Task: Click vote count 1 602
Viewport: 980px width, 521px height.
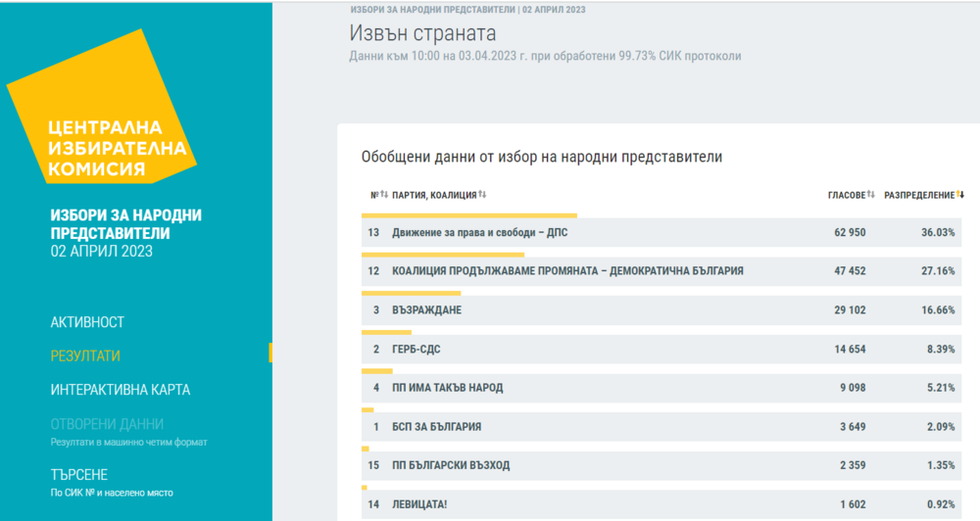Action: [853, 504]
